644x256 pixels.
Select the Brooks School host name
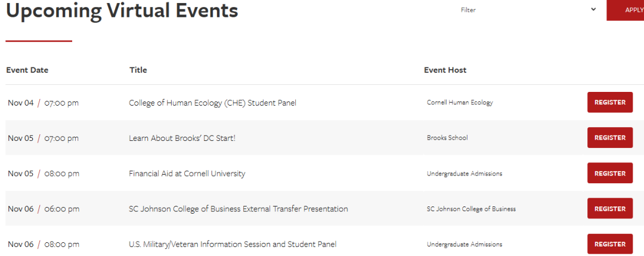point(447,138)
